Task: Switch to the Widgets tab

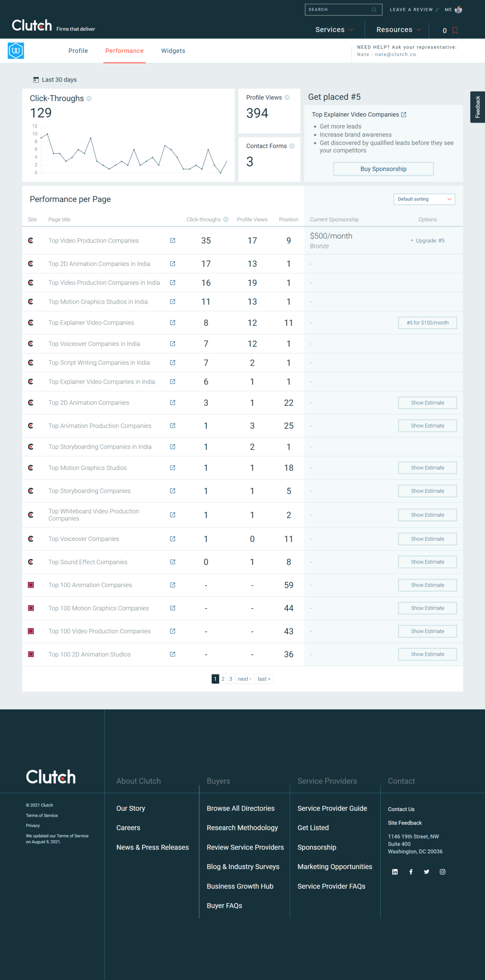Action: [x=173, y=51]
